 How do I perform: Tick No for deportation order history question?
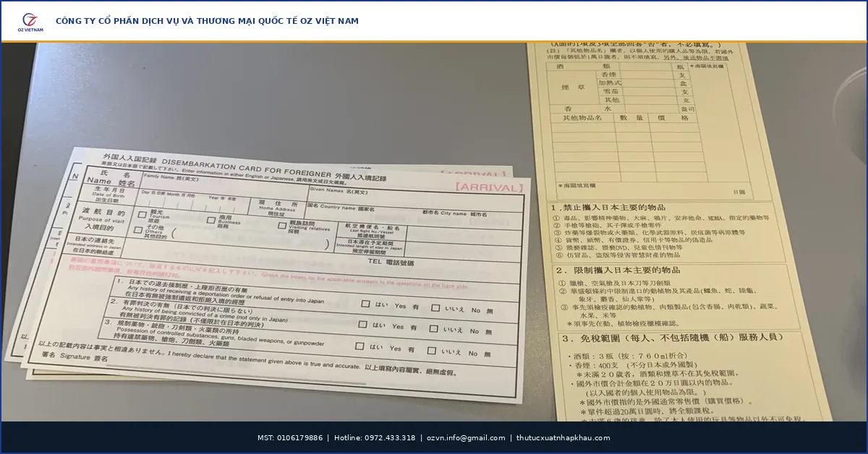tap(435, 308)
